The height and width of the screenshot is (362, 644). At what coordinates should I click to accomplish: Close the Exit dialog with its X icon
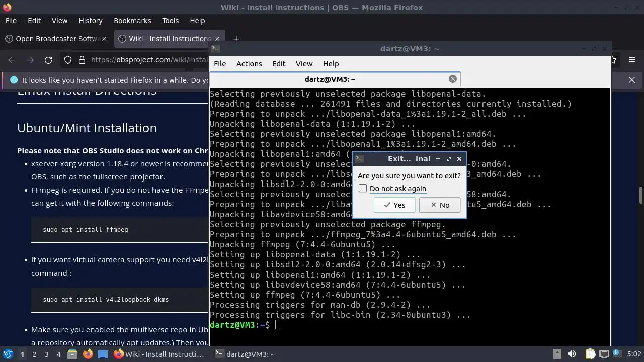tap(459, 159)
